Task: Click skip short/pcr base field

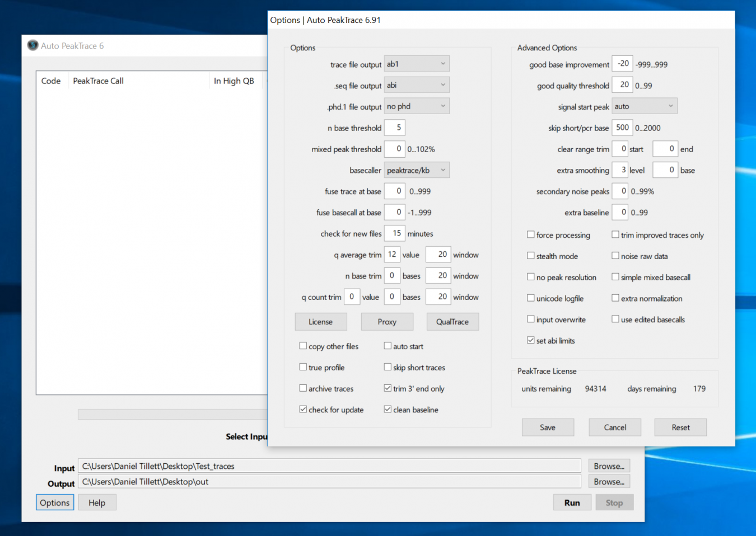Action: click(x=622, y=128)
